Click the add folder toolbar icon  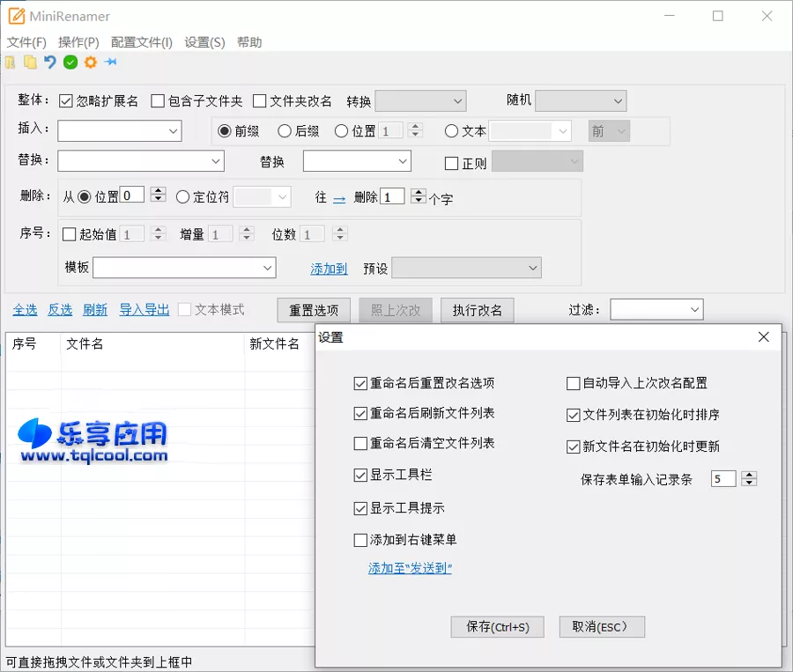pyautogui.click(x=30, y=63)
